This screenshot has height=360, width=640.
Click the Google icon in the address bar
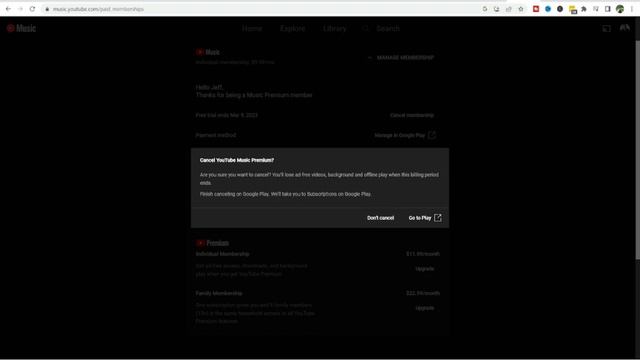click(484, 9)
